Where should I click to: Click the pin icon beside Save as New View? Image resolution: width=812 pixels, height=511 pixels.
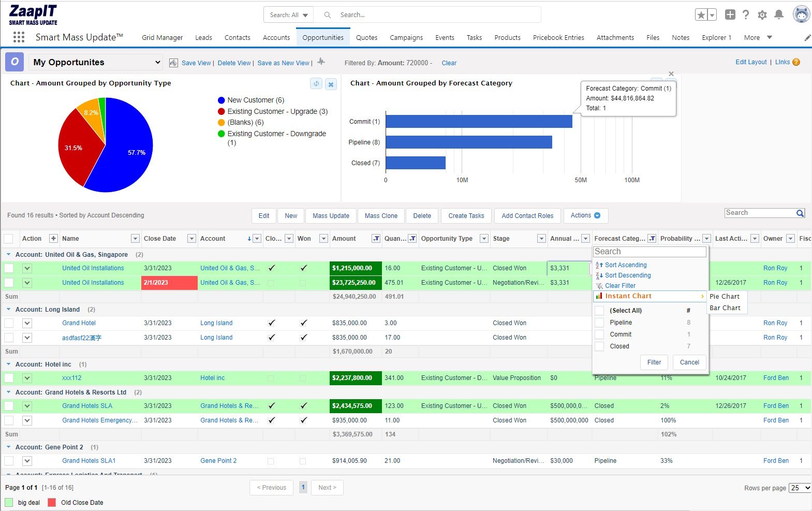click(x=321, y=62)
